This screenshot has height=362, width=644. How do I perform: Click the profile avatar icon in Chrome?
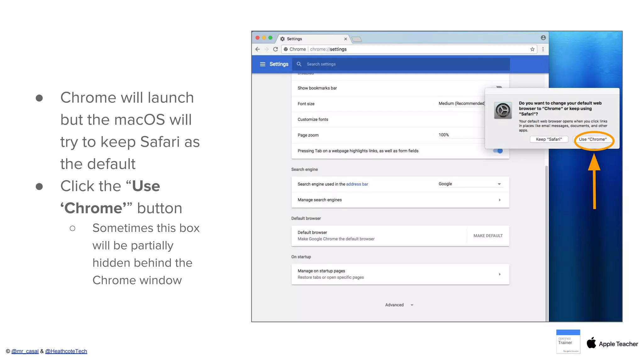543,38
